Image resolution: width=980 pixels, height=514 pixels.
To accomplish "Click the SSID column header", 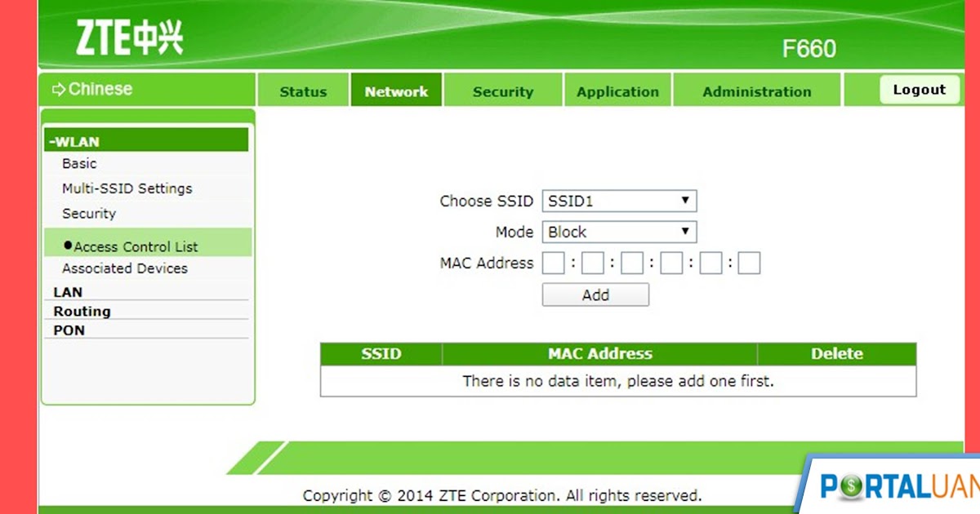I will point(381,354).
